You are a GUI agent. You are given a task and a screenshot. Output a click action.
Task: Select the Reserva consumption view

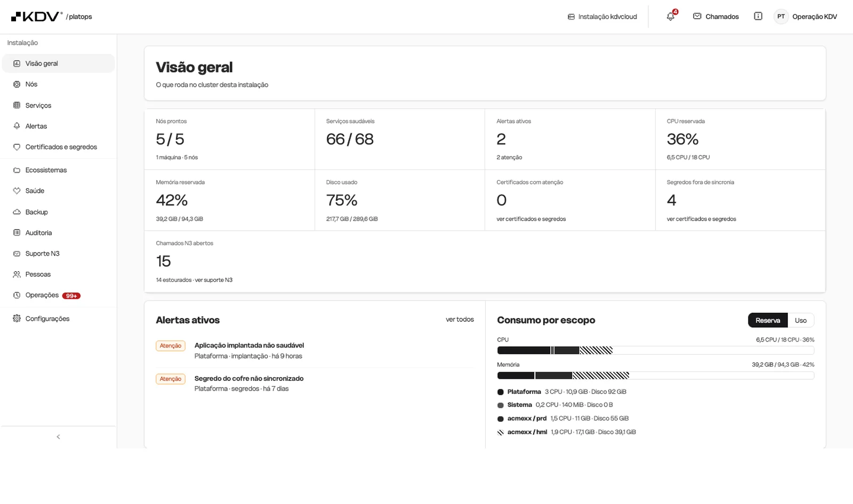(x=768, y=320)
